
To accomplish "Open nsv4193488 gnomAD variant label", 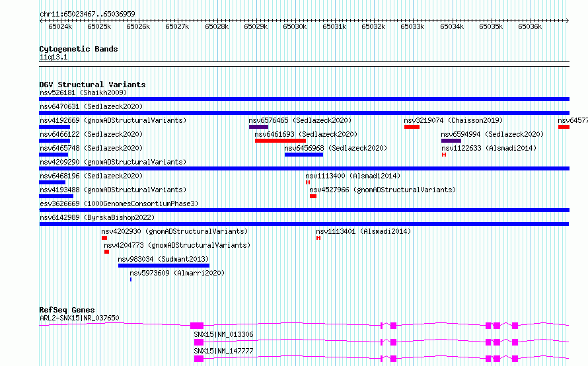I will pos(113,190).
